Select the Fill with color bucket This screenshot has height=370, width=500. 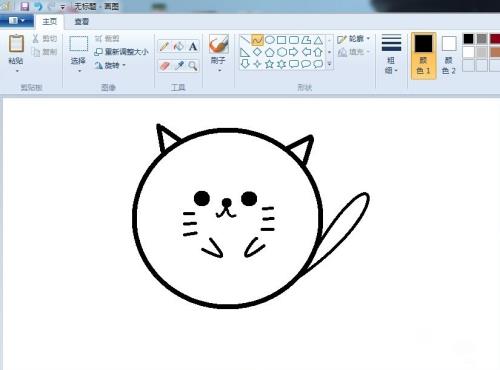point(179,46)
